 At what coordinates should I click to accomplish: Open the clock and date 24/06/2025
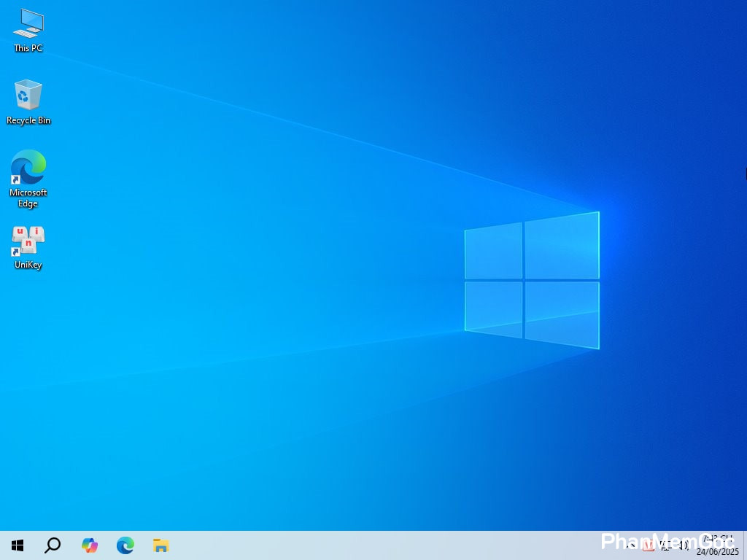coord(717,545)
